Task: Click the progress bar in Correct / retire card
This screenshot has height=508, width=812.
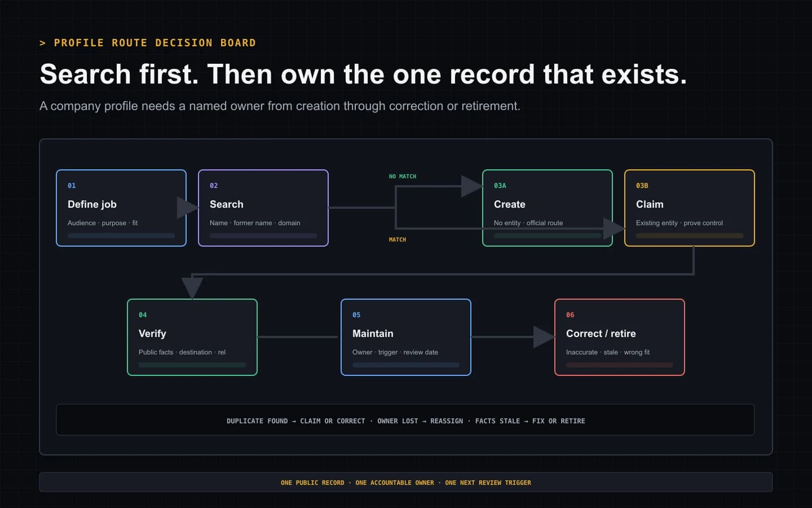Action: pyautogui.click(x=620, y=365)
